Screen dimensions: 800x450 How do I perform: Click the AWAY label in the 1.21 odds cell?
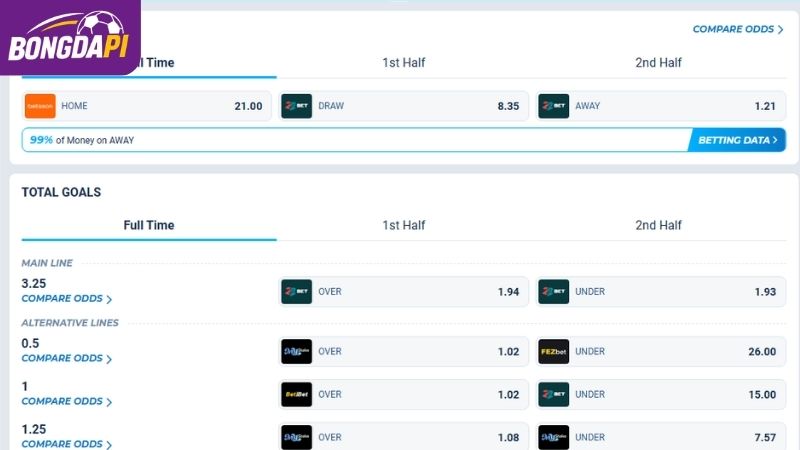click(x=588, y=106)
